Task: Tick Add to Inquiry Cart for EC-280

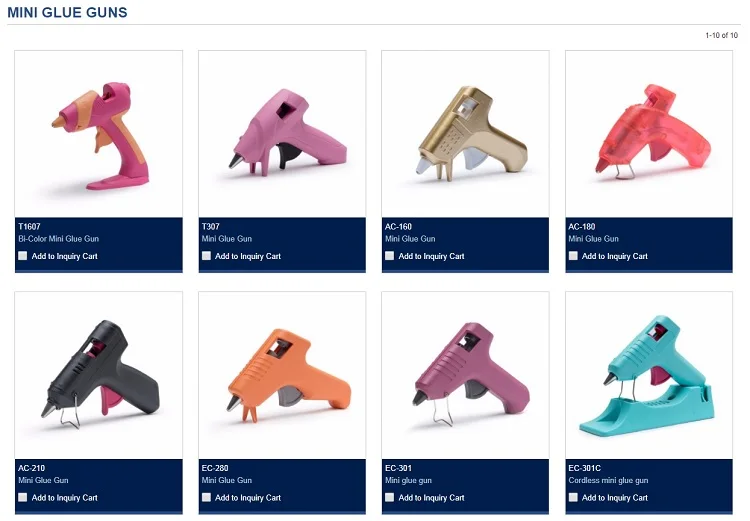Action: [x=206, y=498]
